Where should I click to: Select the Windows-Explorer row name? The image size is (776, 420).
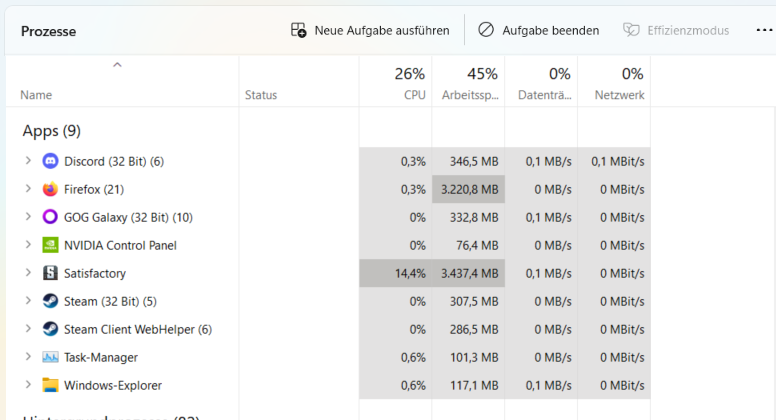(x=113, y=385)
